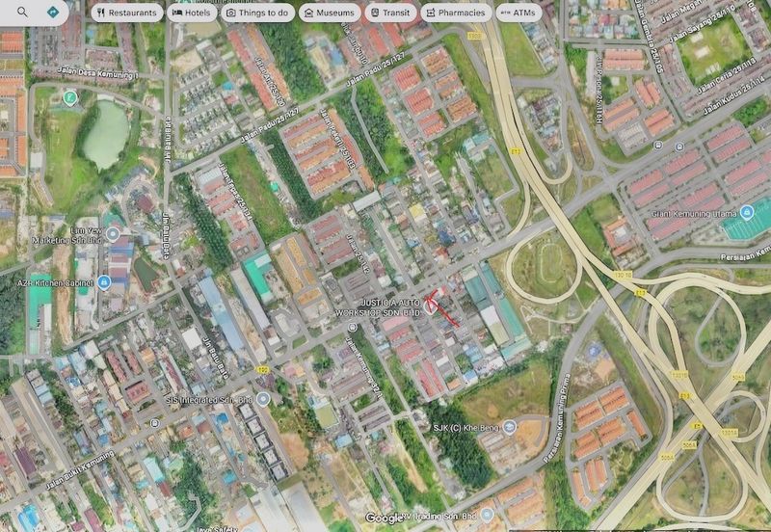The image size is (771, 532).
Task: Select the Hotels category chip
Action: tap(191, 13)
